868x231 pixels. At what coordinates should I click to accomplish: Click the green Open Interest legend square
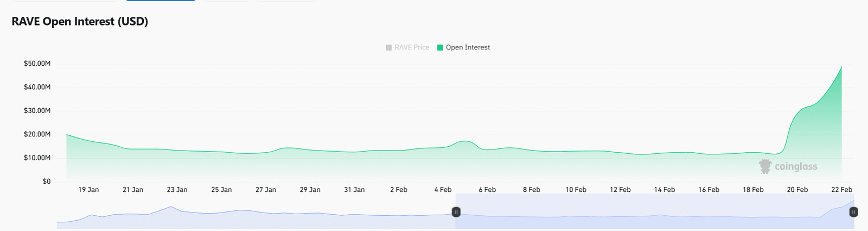440,48
